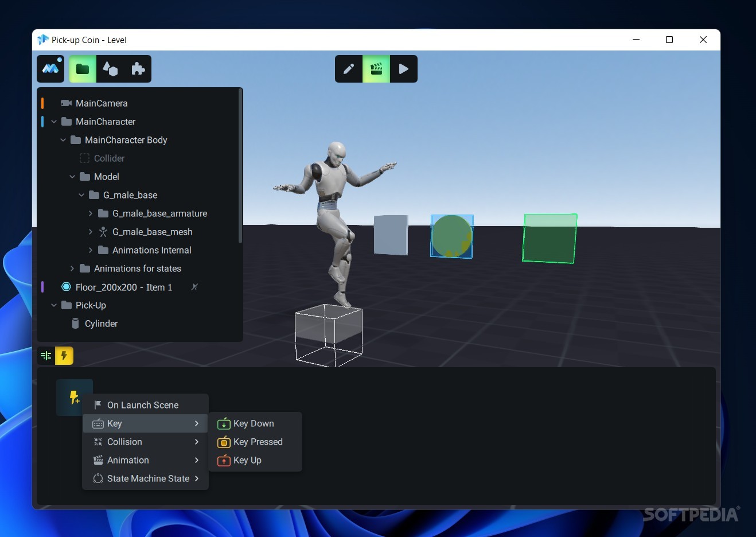The width and height of the screenshot is (756, 537).
Task: Select the Pick-Up tree row
Action: [138, 305]
